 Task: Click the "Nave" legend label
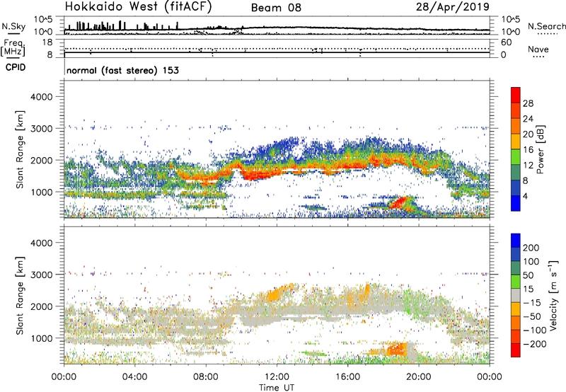click(538, 50)
